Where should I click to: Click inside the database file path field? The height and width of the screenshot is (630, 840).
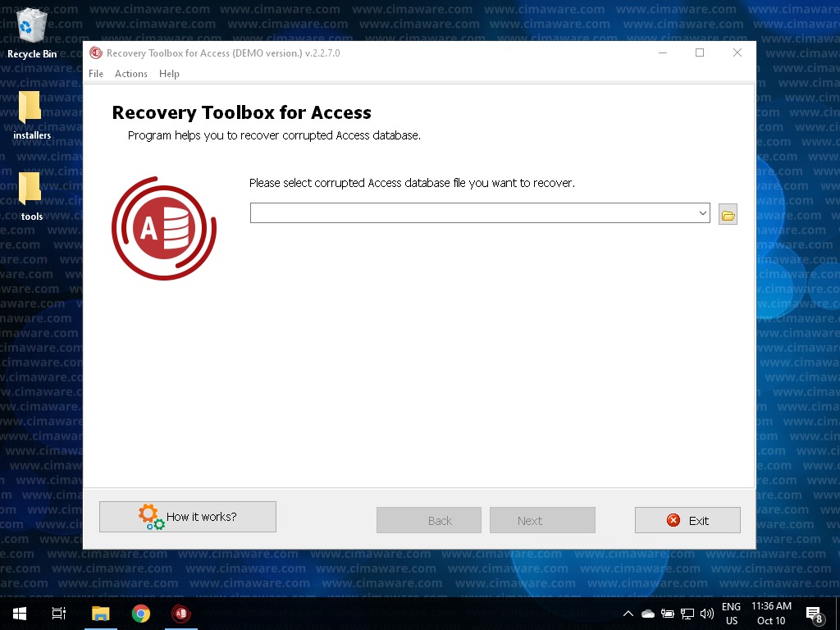[472, 213]
